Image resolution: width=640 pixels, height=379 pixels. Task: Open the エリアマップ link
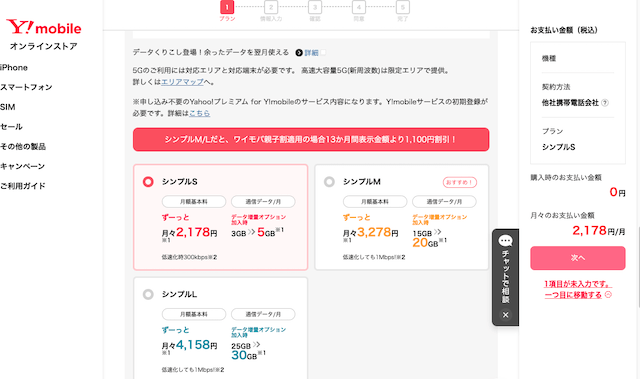point(182,82)
